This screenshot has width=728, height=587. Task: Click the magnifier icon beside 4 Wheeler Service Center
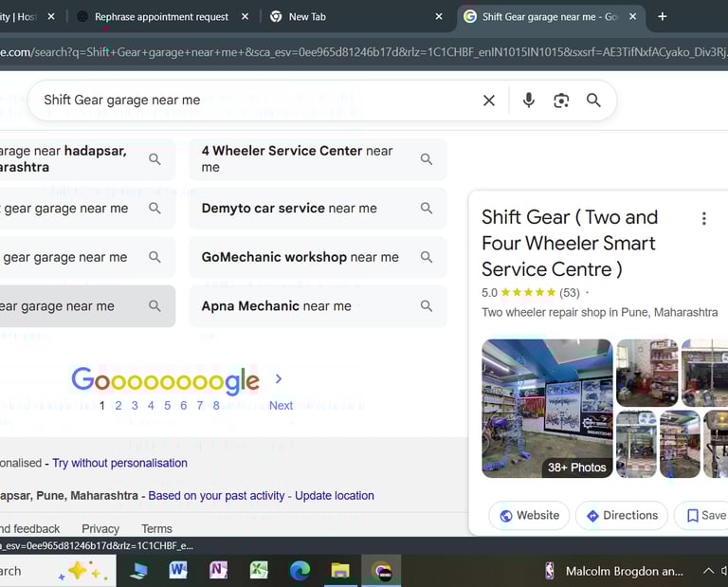click(x=427, y=158)
